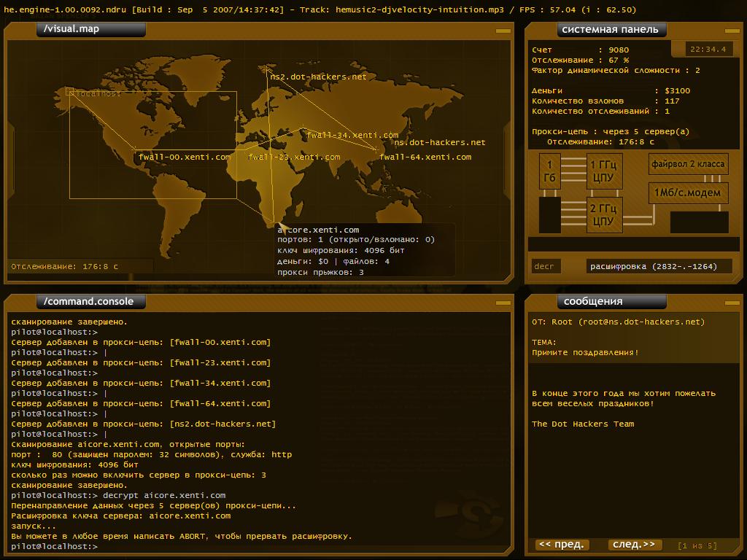Click the Прокси-цепь : через 5 сервер(а) line
The height and width of the screenshot is (560, 747).
611,131
